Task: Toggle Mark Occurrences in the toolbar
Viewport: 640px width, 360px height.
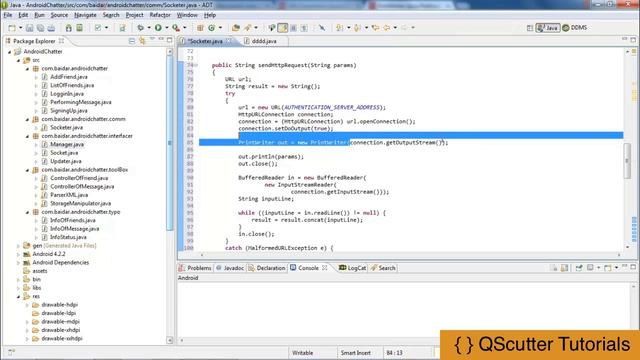Action: tap(282, 28)
